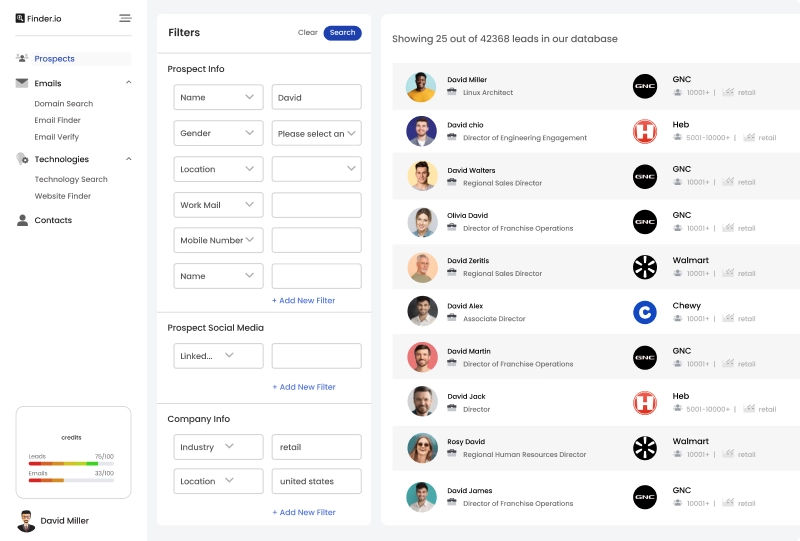Click the Mobile Number input field
The image size is (800, 541).
(x=316, y=240)
